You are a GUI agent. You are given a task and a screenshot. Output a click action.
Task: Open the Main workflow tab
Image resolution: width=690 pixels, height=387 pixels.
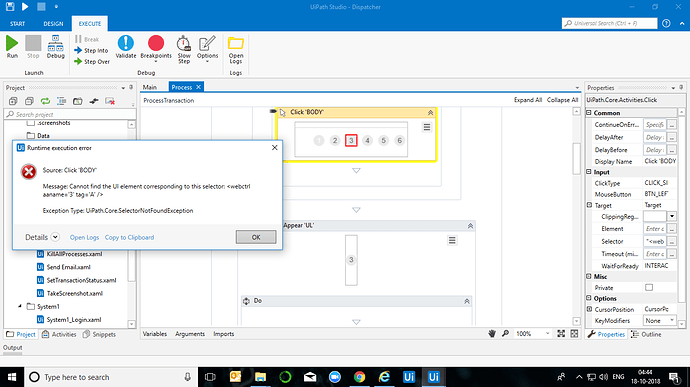(150, 87)
